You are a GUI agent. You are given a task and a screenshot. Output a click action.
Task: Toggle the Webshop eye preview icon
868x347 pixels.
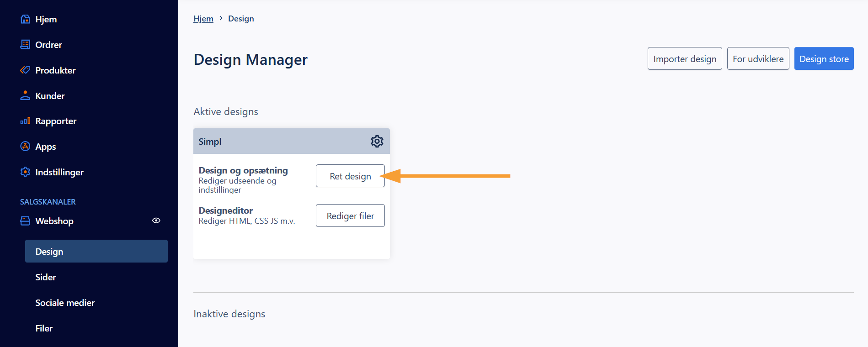[156, 221]
